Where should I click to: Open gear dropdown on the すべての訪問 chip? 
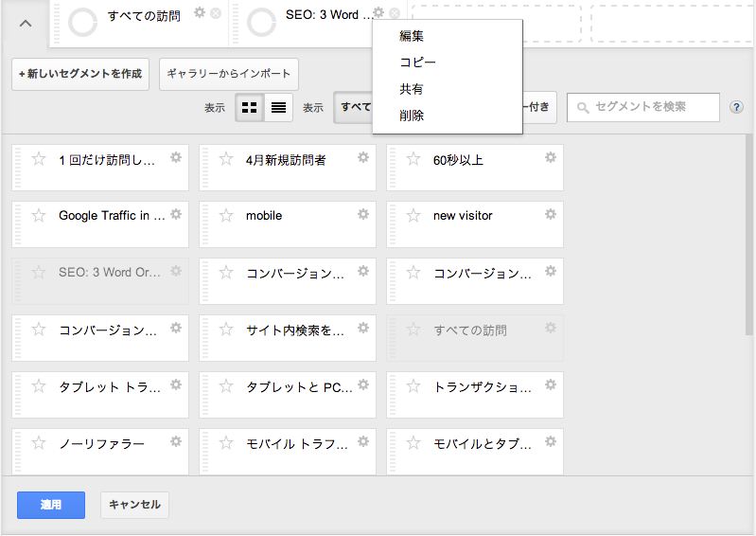pos(199,12)
